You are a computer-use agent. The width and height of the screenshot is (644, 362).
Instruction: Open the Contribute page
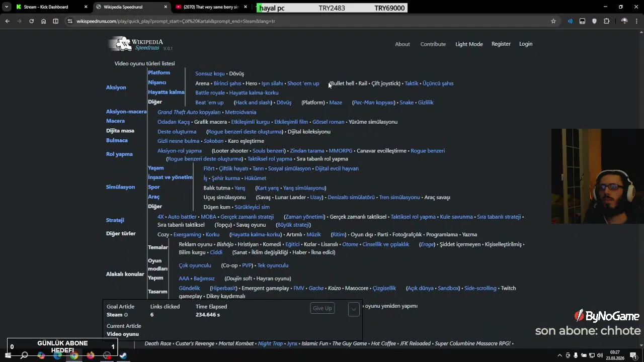tap(433, 44)
